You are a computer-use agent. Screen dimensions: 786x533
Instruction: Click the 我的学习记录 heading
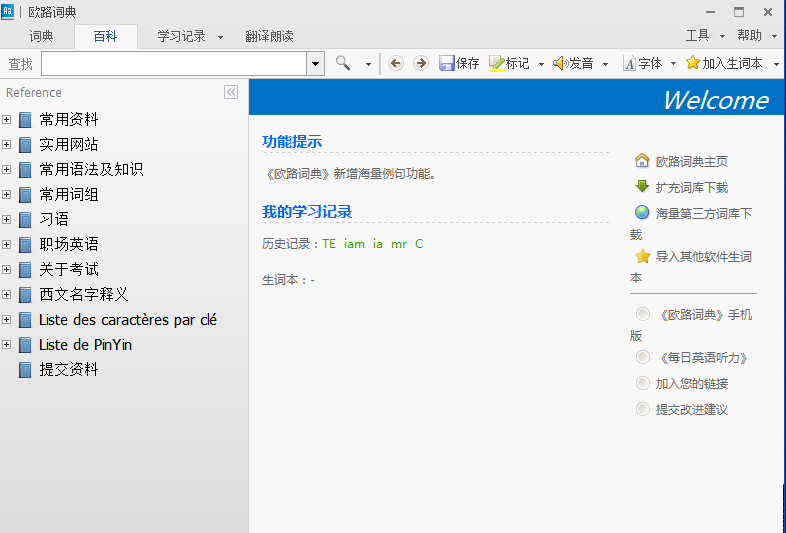click(x=307, y=212)
